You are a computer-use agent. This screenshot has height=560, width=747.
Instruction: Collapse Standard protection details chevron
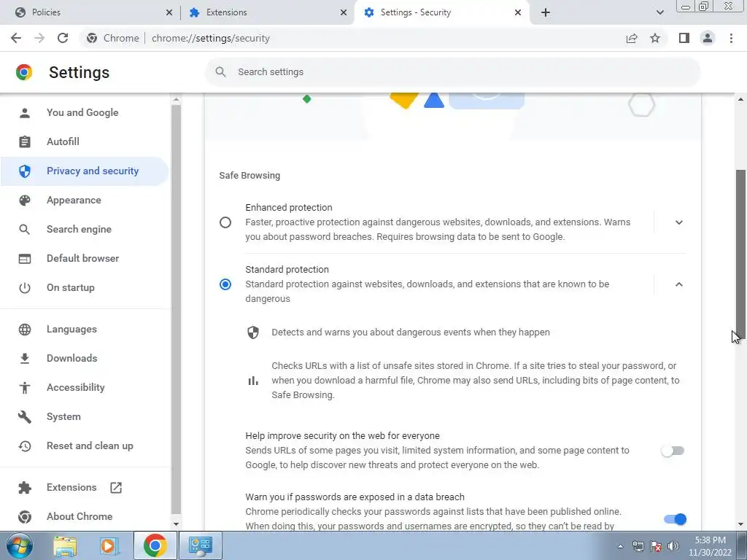(679, 284)
